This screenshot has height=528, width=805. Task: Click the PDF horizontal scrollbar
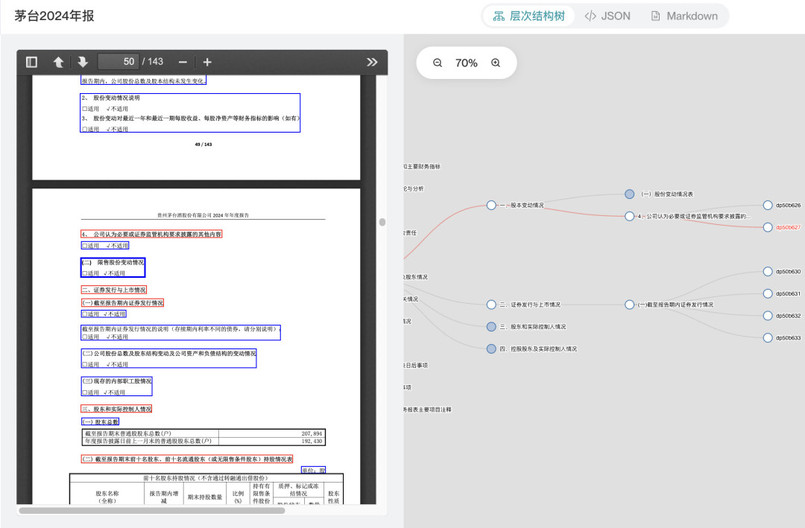pos(150,511)
